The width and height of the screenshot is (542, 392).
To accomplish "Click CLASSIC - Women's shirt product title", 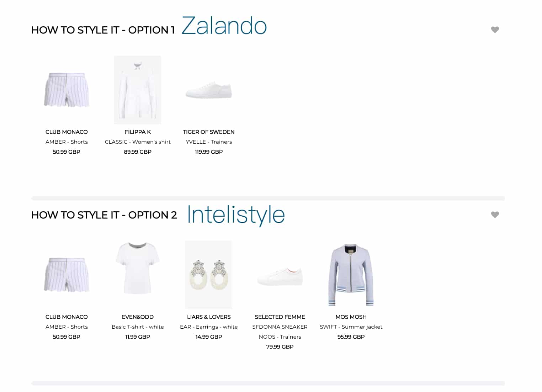I will point(138,142).
